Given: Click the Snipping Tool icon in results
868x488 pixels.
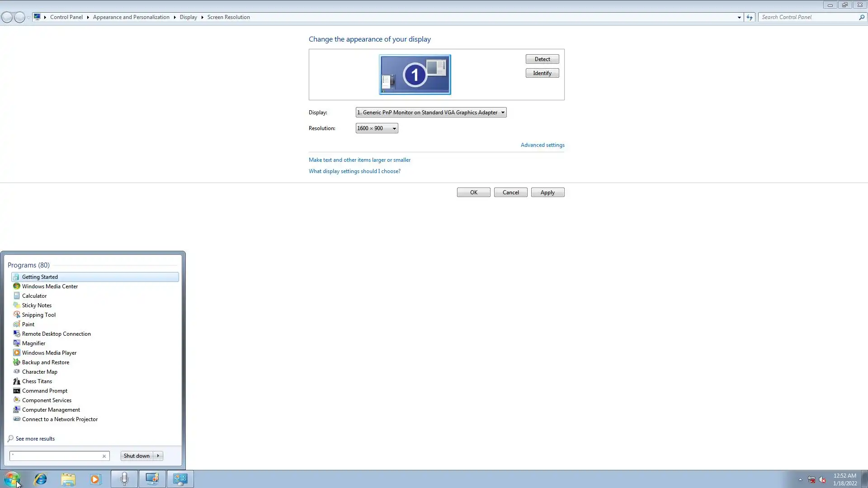Looking at the screenshot, I should click(x=17, y=314).
